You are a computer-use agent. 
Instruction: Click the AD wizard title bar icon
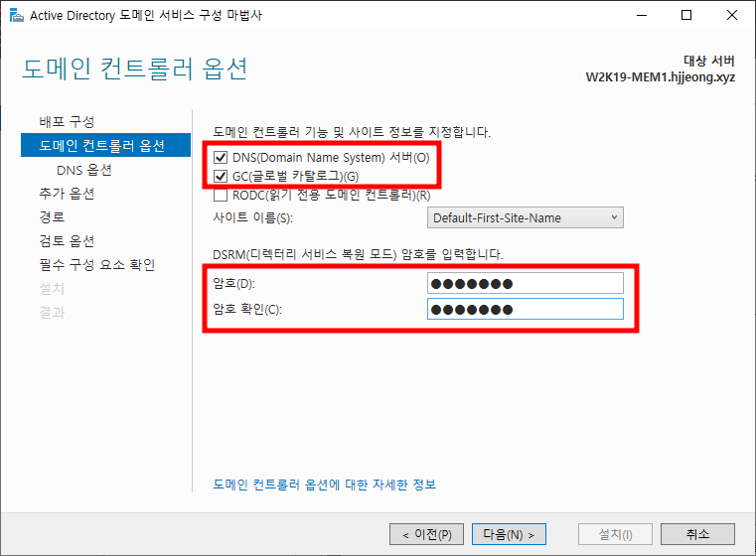point(17,16)
